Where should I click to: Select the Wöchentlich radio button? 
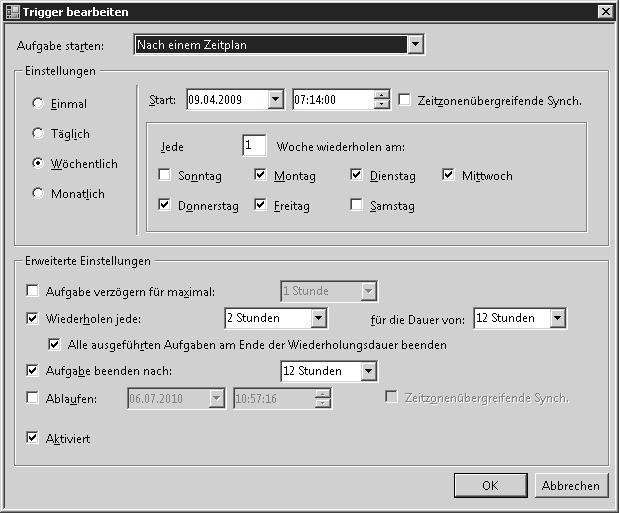pos(38,163)
